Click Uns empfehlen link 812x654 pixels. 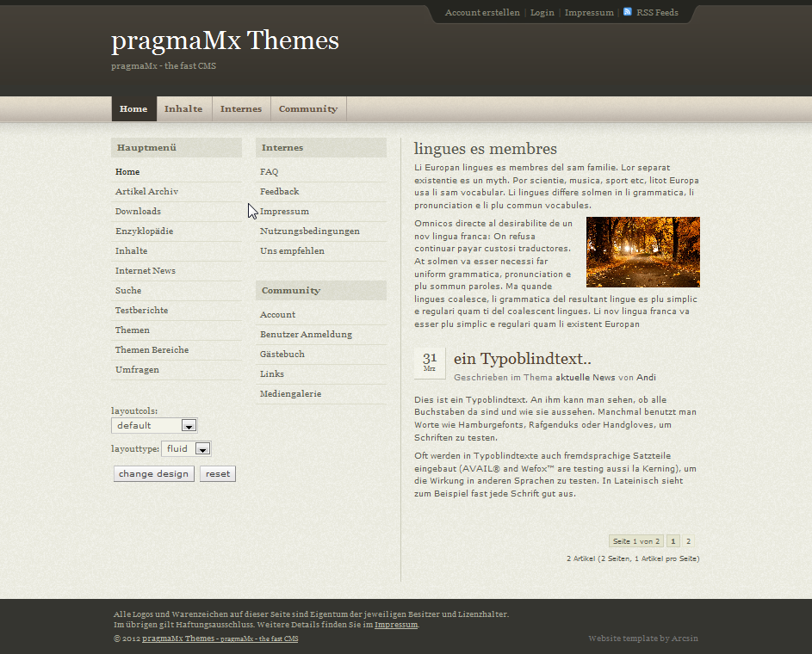click(x=292, y=250)
